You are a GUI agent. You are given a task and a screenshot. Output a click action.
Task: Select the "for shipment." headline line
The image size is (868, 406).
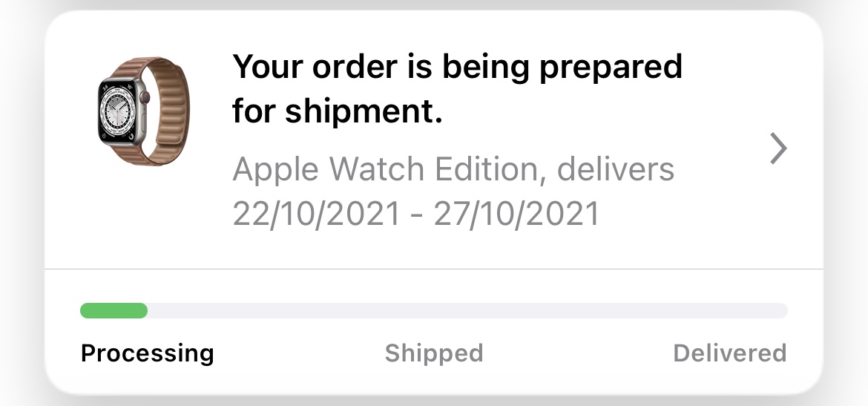click(337, 112)
